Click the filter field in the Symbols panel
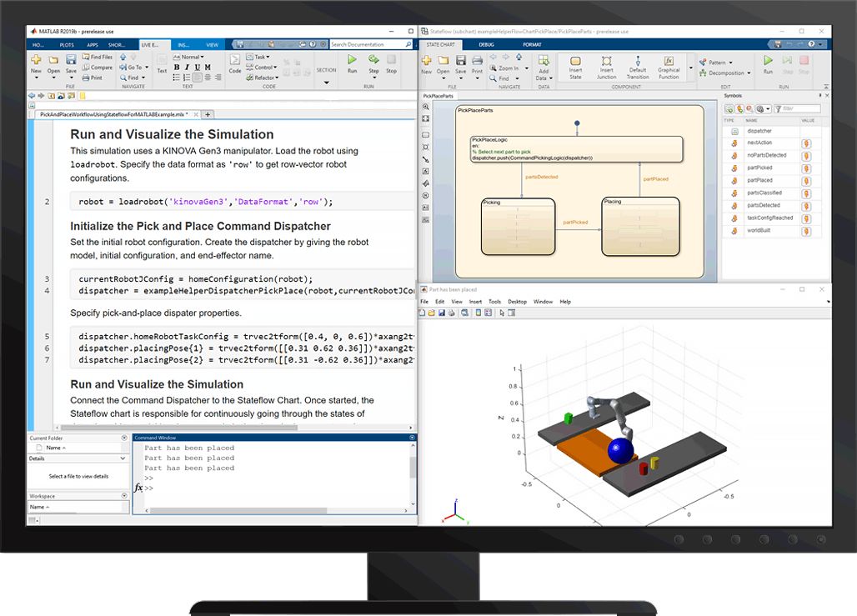Viewport: 857px width, 616px height. pyautogui.click(x=798, y=108)
